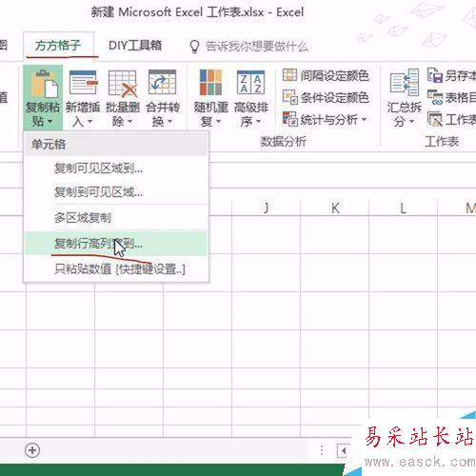Viewport: 476px width, 476px height.
Task: Choose 复制行高列宽到... menu entry
Action: (116, 244)
